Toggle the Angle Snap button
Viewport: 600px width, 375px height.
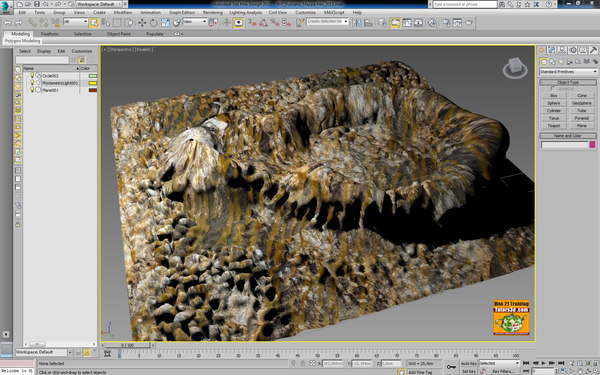pyautogui.click(x=263, y=23)
